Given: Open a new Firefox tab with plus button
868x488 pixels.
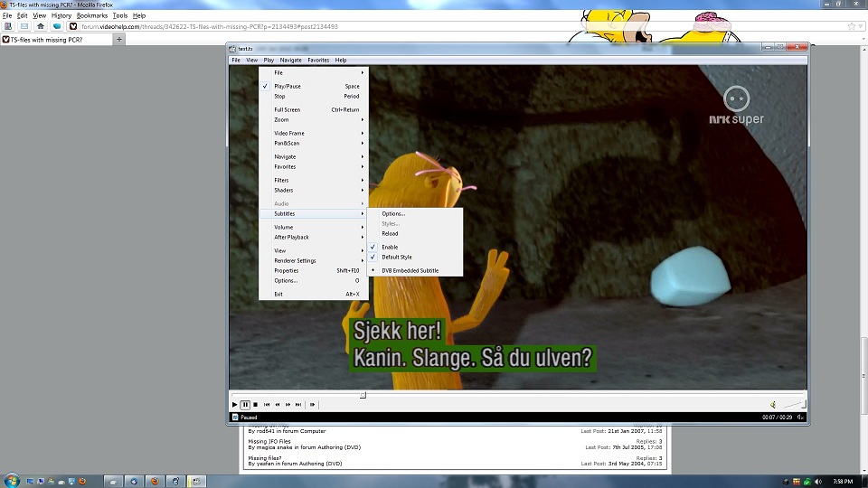Looking at the screenshot, I should point(119,39).
